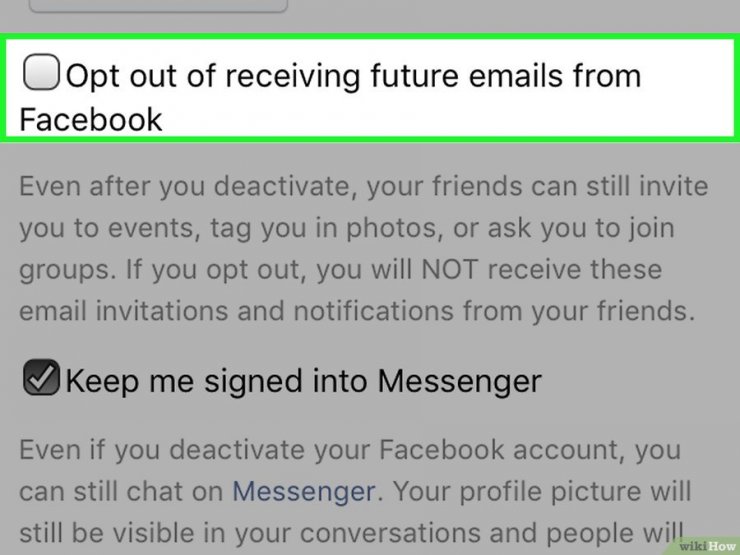
Task: Click the line 'email invitations and notifications from your friends'
Action: 357,311
